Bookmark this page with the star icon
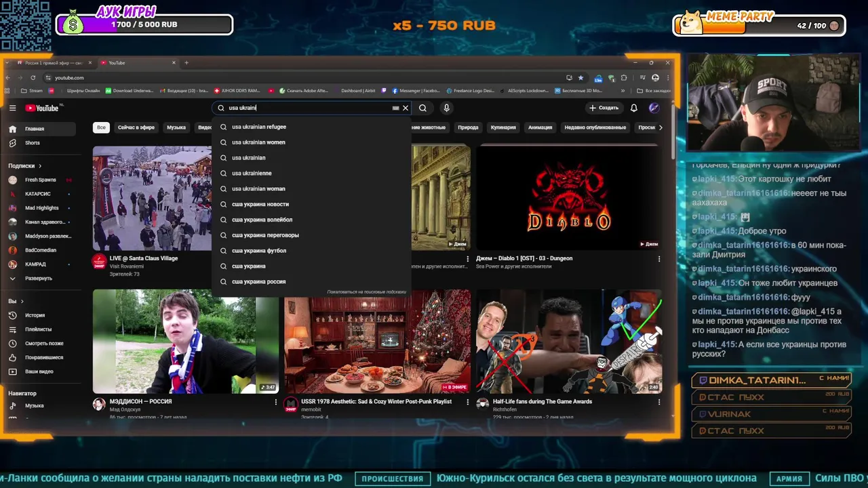Viewport: 868px width, 488px height. 580,78
